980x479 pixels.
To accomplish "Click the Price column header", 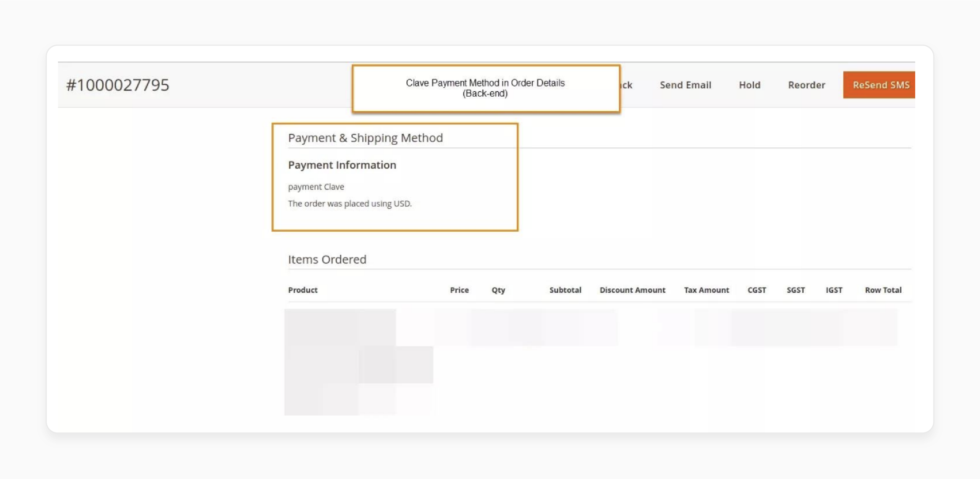I will (x=459, y=290).
